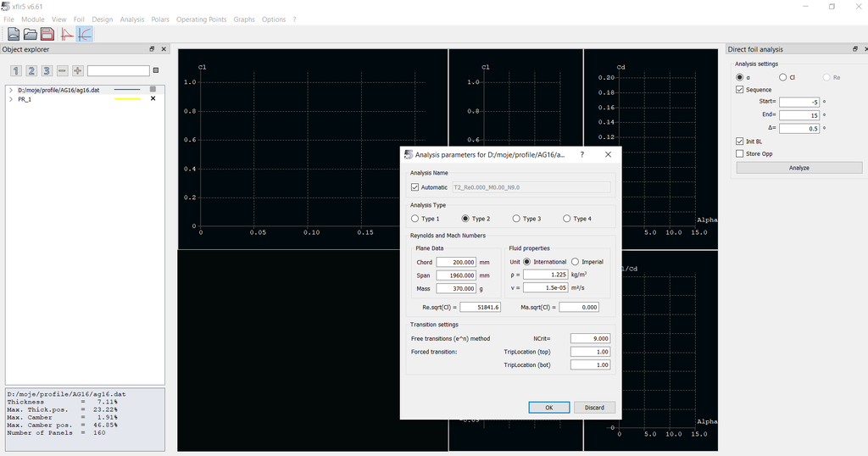Click the New foil toolbar icon

click(x=13, y=34)
